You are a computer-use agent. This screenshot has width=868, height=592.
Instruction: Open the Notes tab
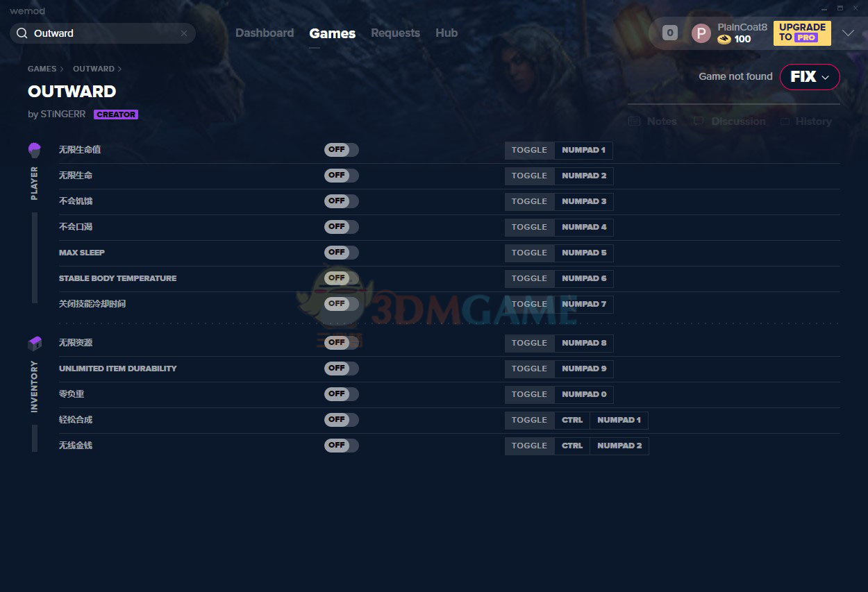click(x=662, y=121)
